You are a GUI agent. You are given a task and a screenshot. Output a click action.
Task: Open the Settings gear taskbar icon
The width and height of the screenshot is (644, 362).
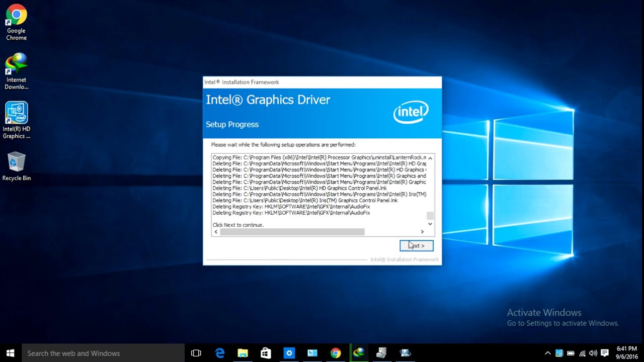tap(289, 353)
